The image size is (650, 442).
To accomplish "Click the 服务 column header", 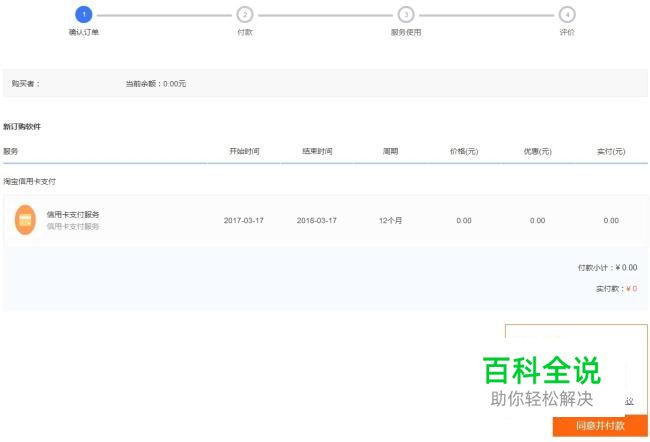I will pos(10,151).
